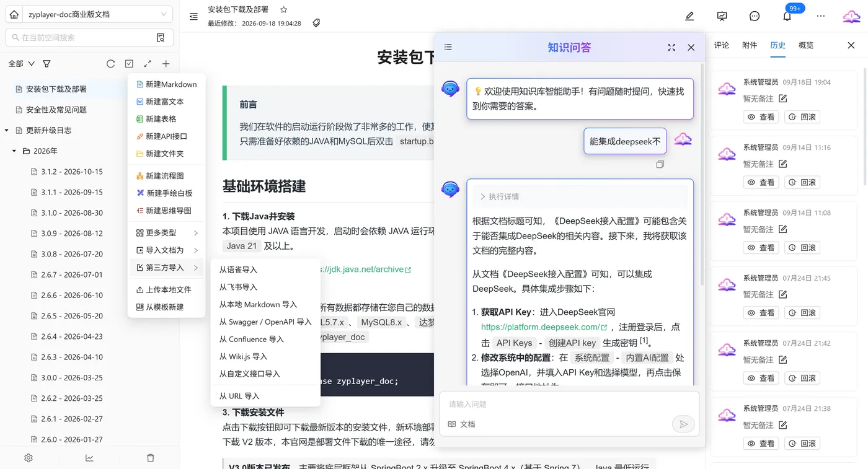Refresh the document tree
This screenshot has width=868, height=469.
click(x=110, y=64)
